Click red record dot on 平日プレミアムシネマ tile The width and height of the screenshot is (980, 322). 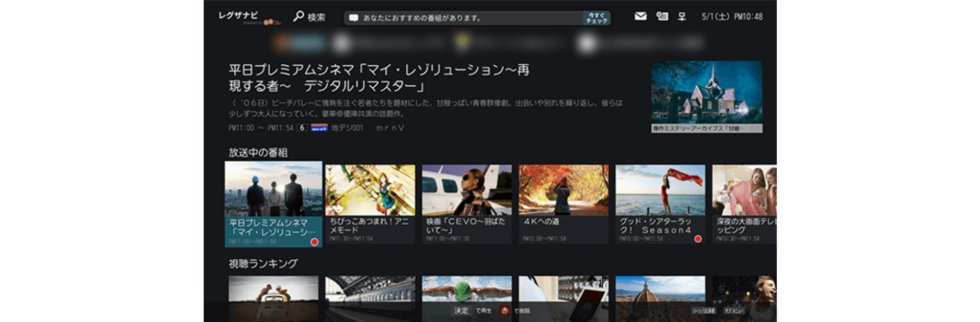[314, 242]
